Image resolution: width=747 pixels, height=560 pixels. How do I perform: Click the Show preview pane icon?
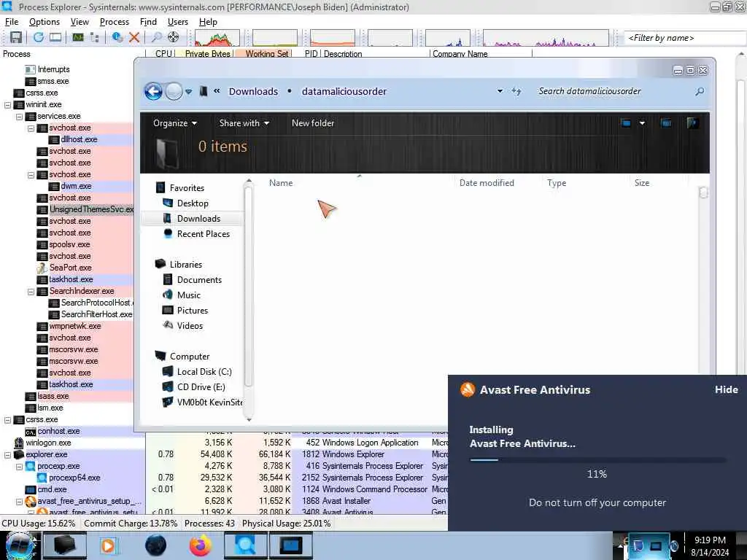(x=666, y=122)
